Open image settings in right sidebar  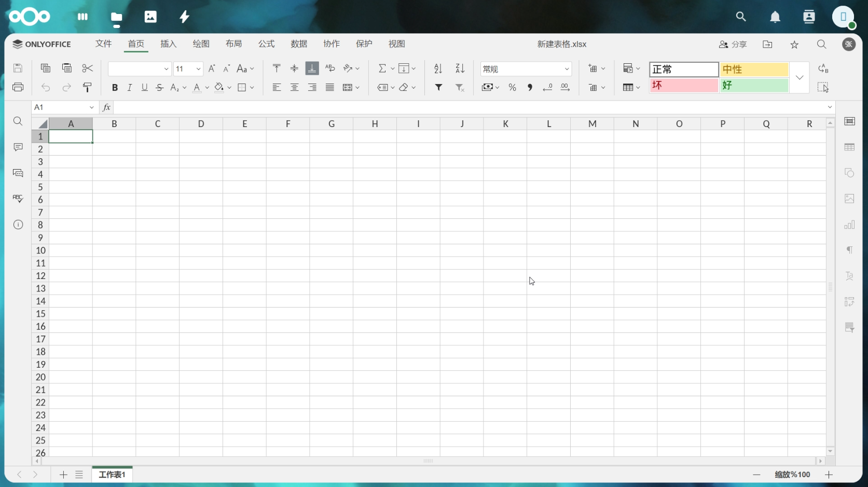[849, 199]
